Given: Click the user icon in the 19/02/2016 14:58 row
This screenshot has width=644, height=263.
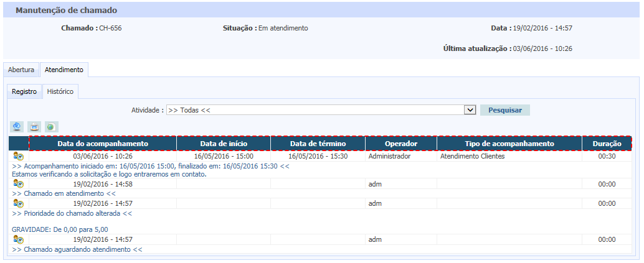Looking at the screenshot, I should pyautogui.click(x=18, y=184).
